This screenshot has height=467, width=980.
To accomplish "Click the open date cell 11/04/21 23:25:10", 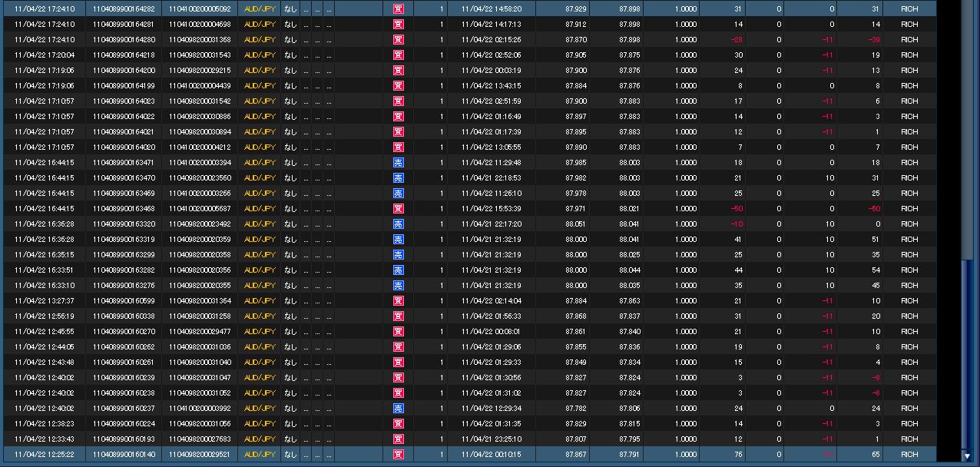I will tap(492, 439).
